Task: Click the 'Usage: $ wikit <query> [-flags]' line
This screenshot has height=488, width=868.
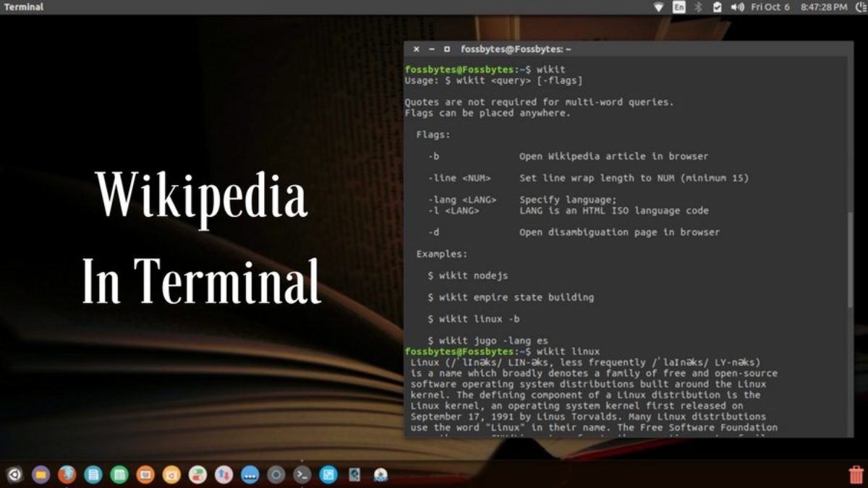Action: tap(493, 80)
